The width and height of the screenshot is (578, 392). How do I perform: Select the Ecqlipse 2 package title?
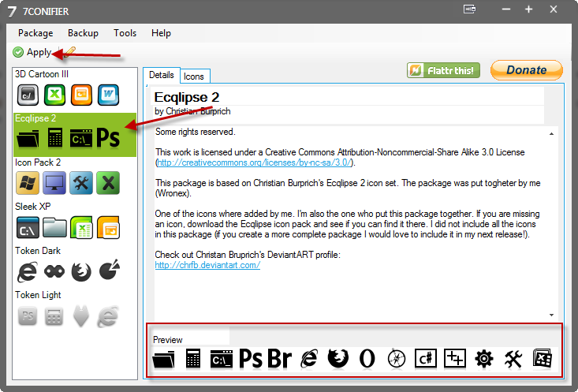click(35, 118)
